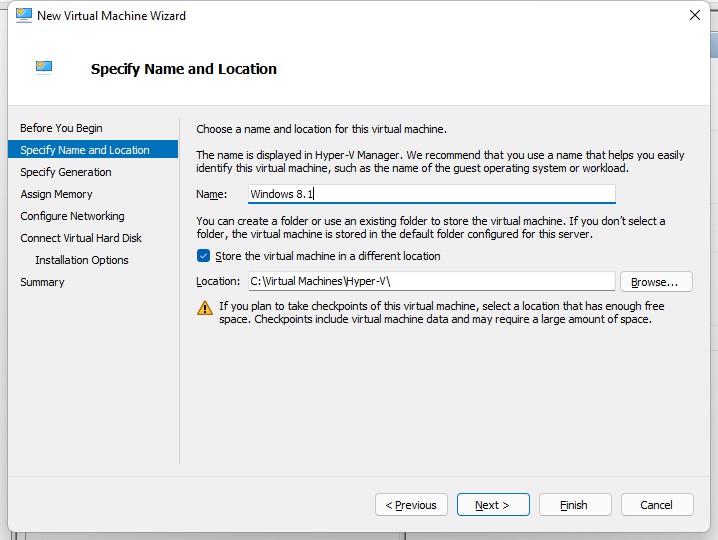Screen dimensions: 718x540
Task: Go to the Specify Generation step
Action: pos(66,172)
